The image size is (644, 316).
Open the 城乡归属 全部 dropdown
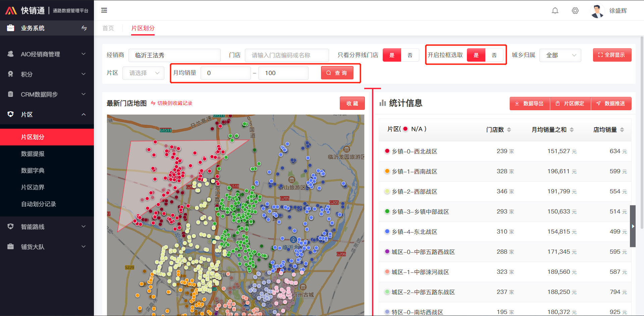pyautogui.click(x=560, y=55)
